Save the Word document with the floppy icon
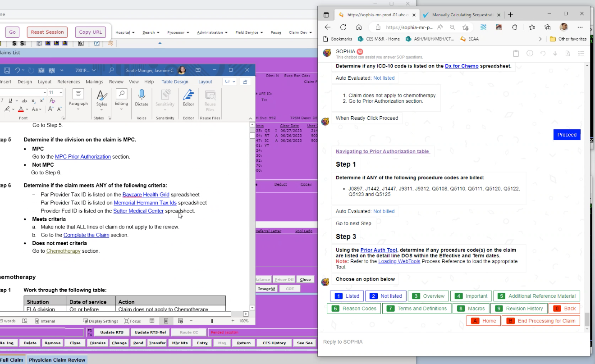Screen dimensions: 595x364 tap(7, 70)
